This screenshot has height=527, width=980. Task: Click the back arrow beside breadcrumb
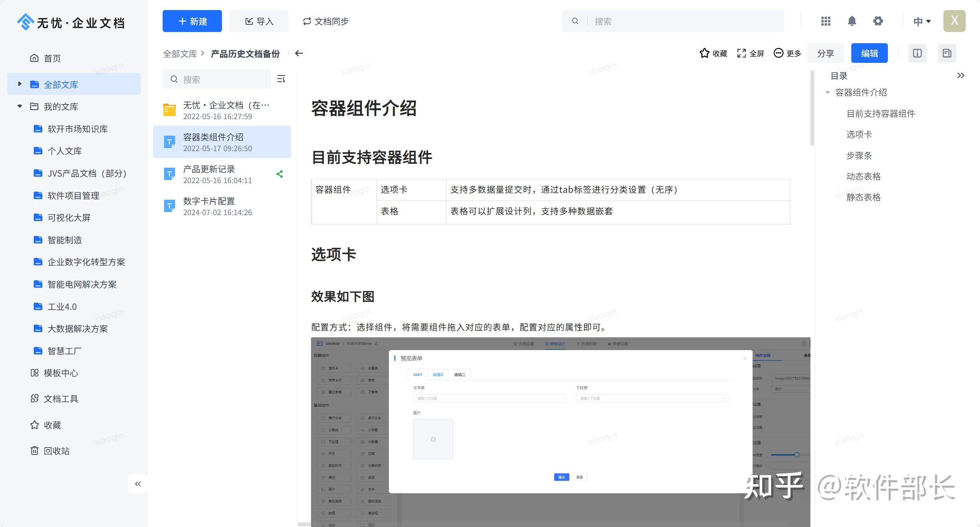[x=299, y=54]
